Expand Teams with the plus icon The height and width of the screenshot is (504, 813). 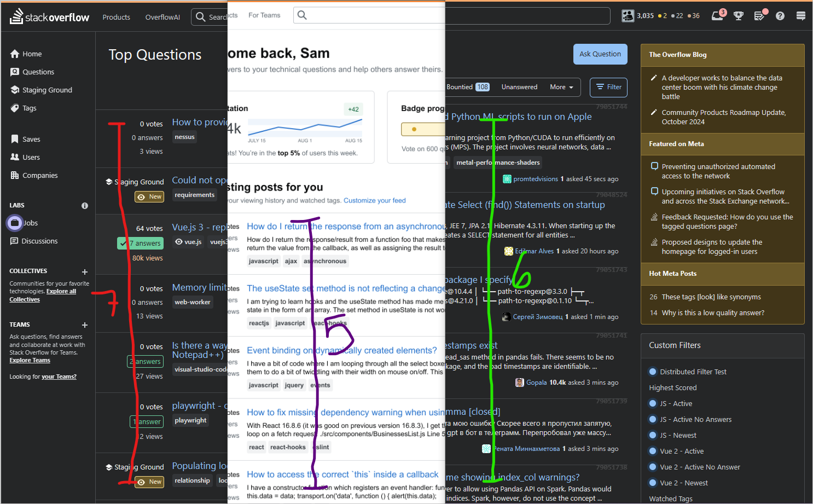[x=85, y=325]
